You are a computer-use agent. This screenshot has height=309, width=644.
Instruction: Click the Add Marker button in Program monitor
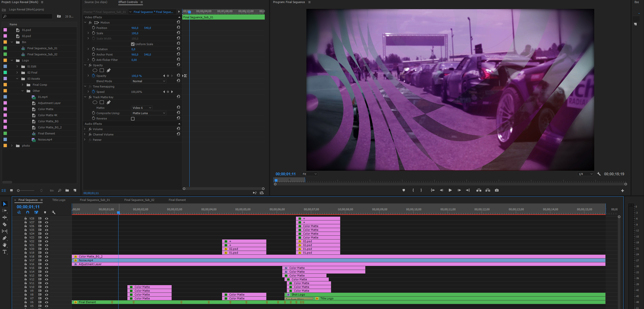pos(404,190)
